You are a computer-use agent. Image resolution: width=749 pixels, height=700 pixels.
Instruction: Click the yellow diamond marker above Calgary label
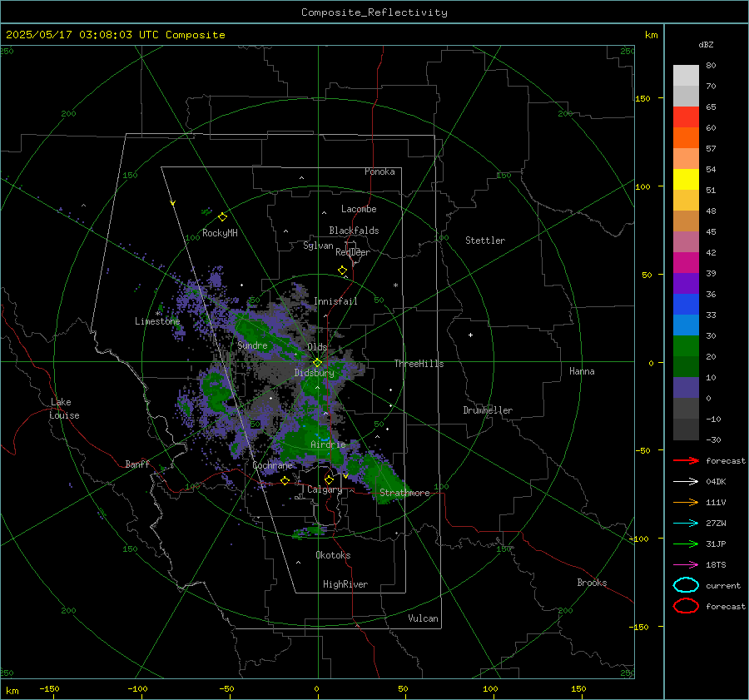(329, 479)
